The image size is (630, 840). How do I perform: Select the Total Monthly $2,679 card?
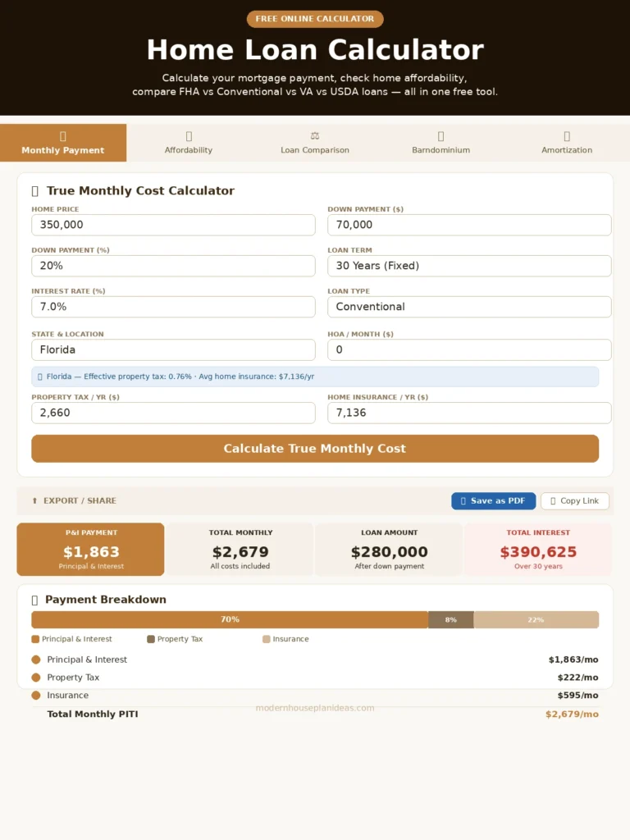click(240, 550)
